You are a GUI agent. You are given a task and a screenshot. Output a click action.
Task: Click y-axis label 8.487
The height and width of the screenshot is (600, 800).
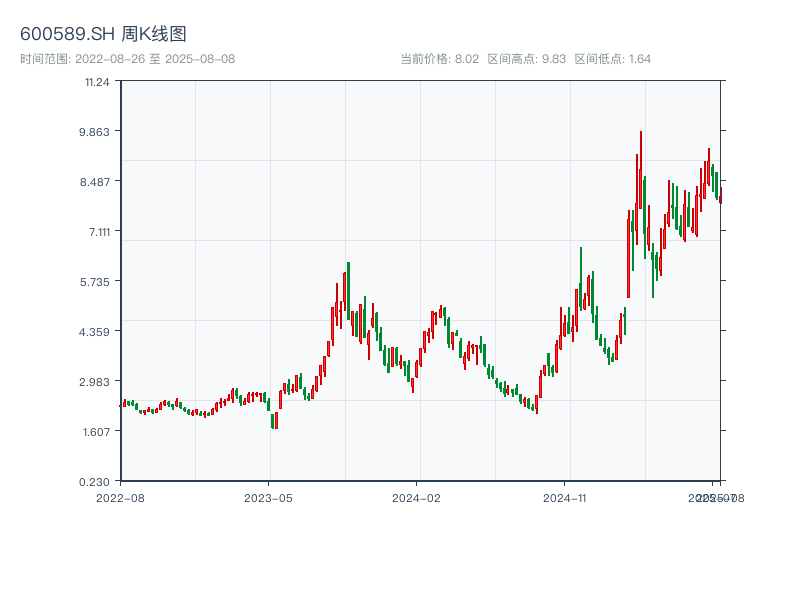[x=94, y=182]
